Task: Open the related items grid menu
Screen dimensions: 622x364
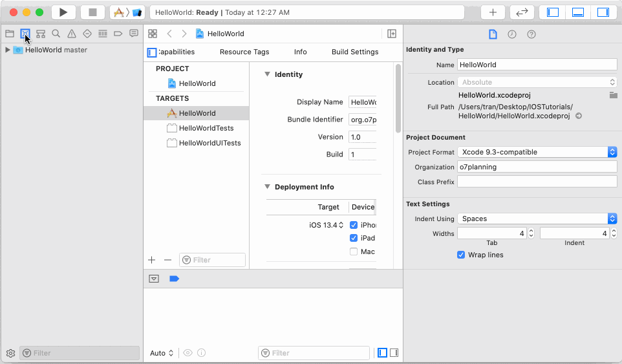Action: tap(153, 34)
